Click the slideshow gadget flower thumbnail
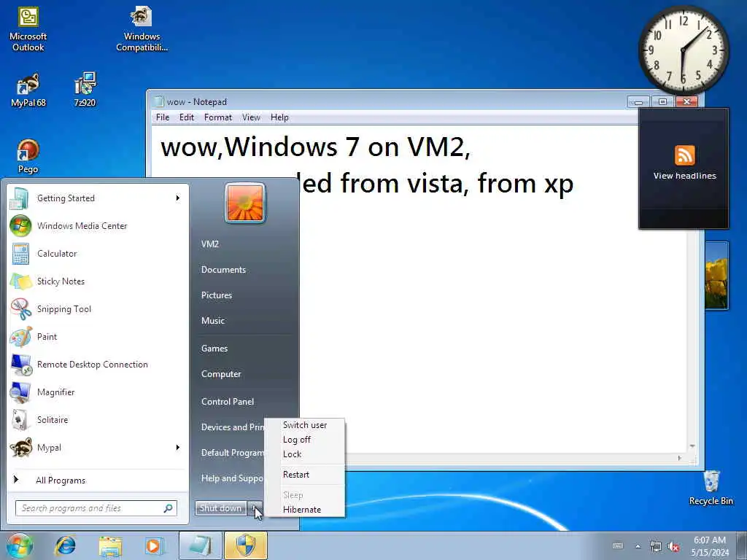Screen dimensions: 747x560 [716, 275]
